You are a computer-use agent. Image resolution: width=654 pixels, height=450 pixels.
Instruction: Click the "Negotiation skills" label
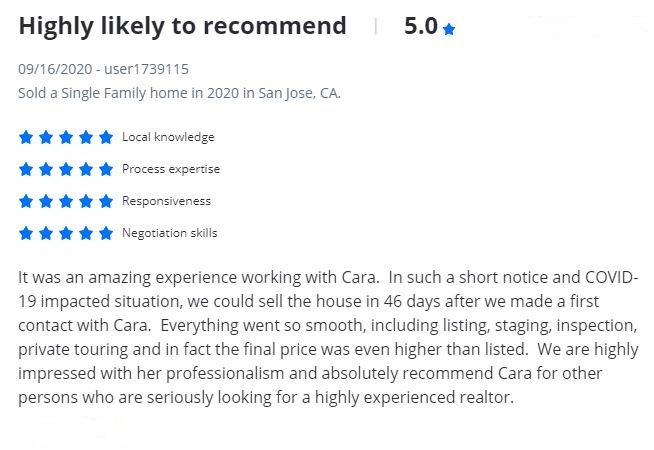[x=169, y=233]
